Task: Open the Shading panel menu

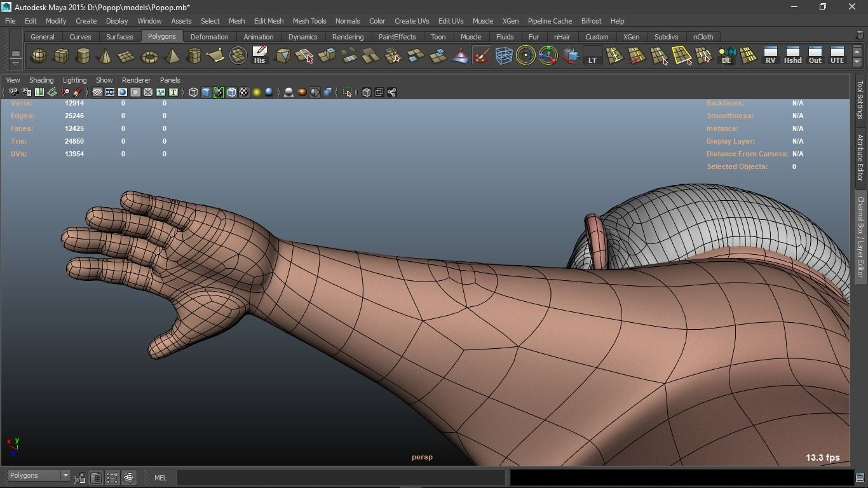Action: pyautogui.click(x=41, y=80)
